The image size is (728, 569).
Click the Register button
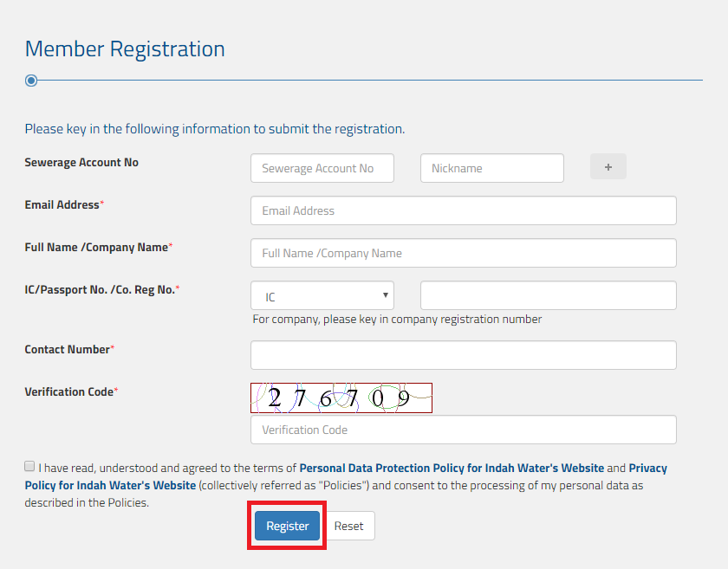[287, 526]
